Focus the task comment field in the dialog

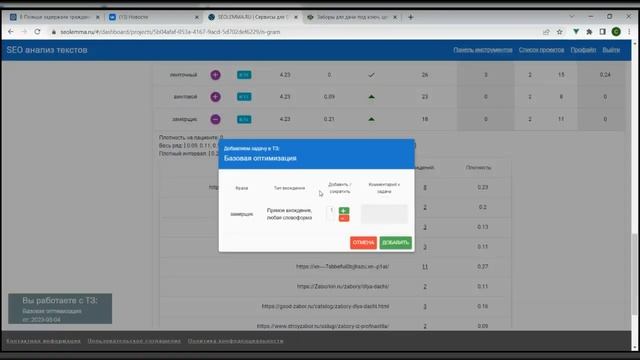pos(384,214)
